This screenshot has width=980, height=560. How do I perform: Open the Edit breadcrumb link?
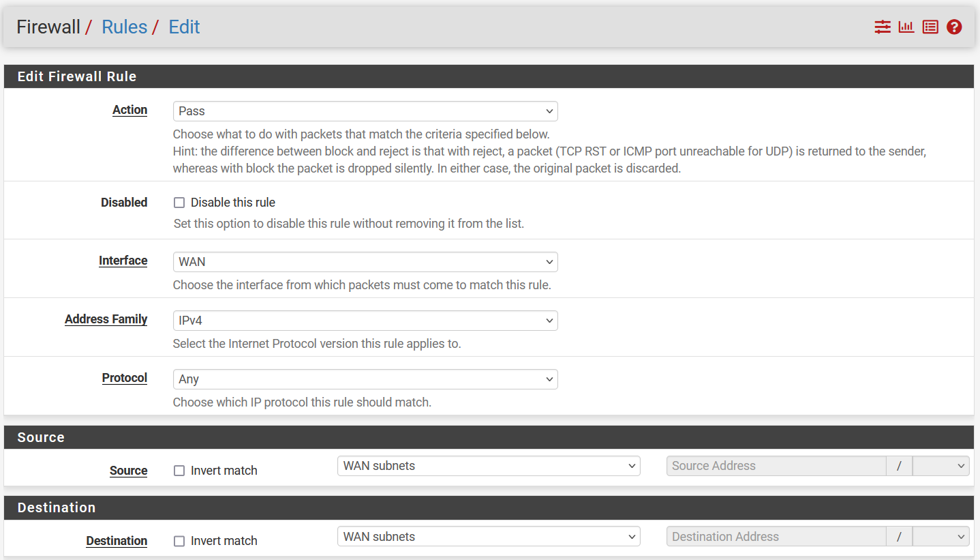(184, 27)
